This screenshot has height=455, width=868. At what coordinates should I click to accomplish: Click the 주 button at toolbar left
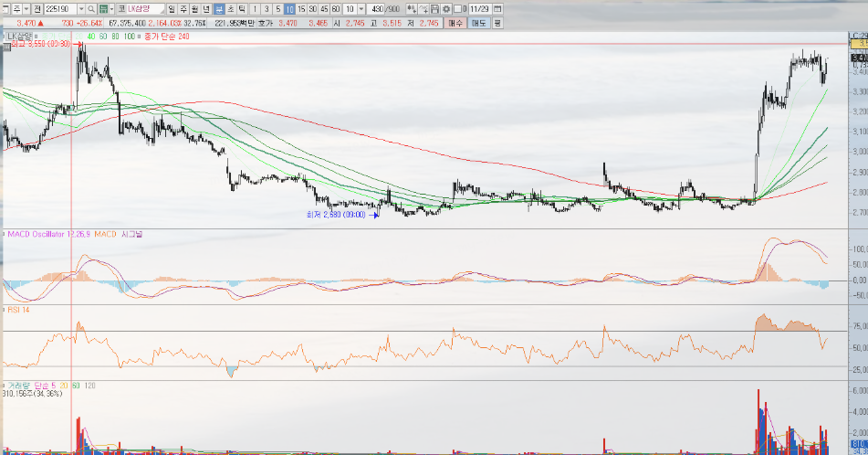click(16, 9)
